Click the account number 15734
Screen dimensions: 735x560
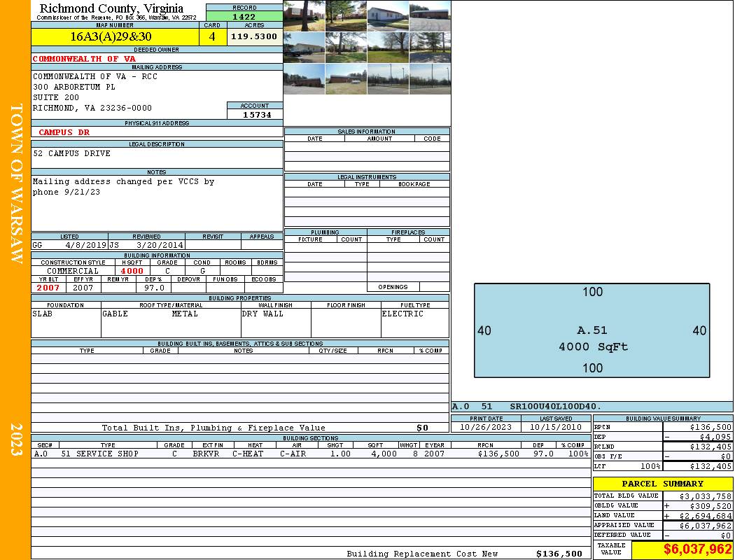[255, 114]
